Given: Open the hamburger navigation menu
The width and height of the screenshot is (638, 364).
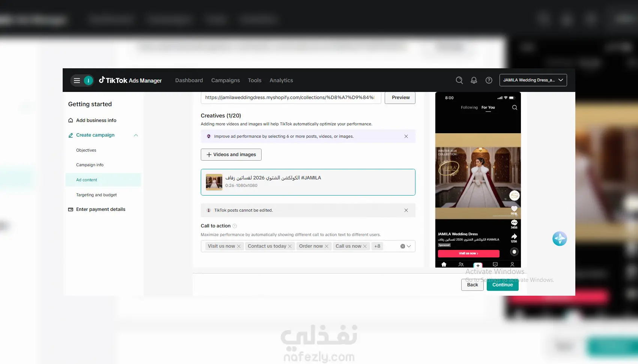Looking at the screenshot, I should (77, 80).
